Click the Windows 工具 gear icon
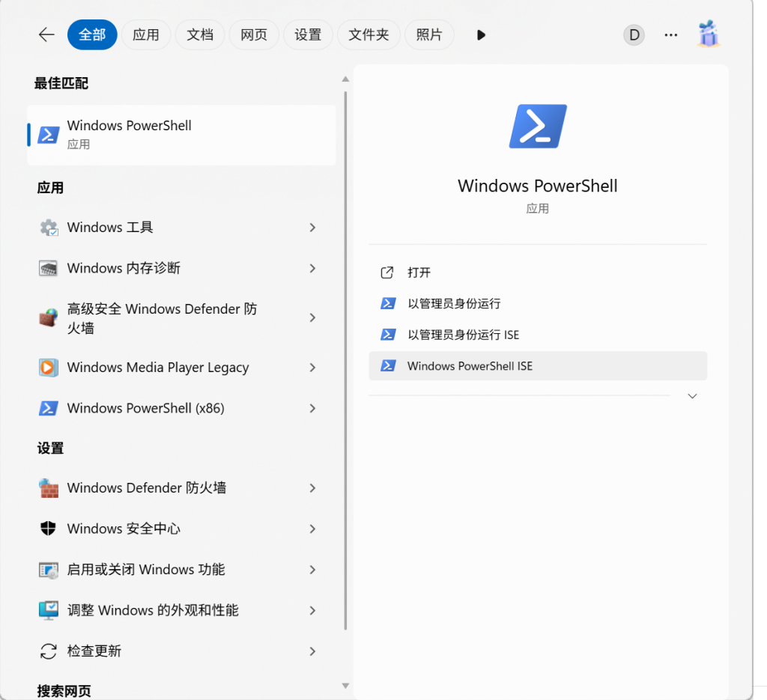Image resolution: width=767 pixels, height=700 pixels. click(x=49, y=228)
